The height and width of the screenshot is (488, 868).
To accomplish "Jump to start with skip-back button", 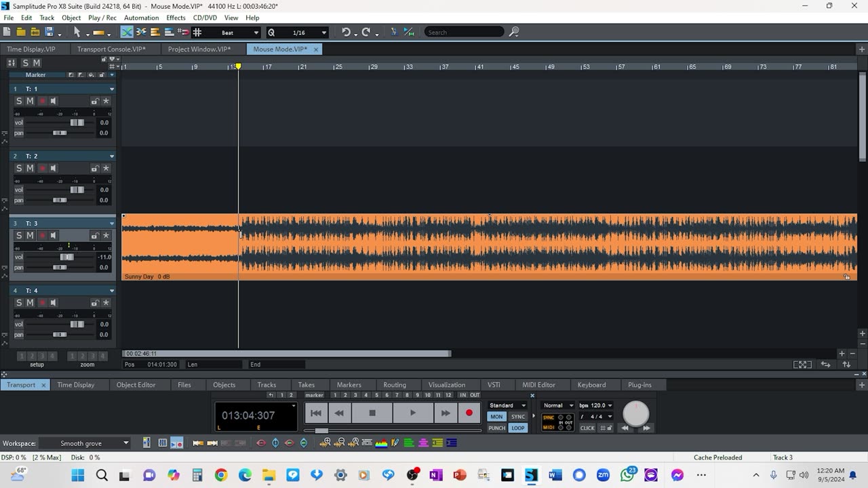I will 315,413.
